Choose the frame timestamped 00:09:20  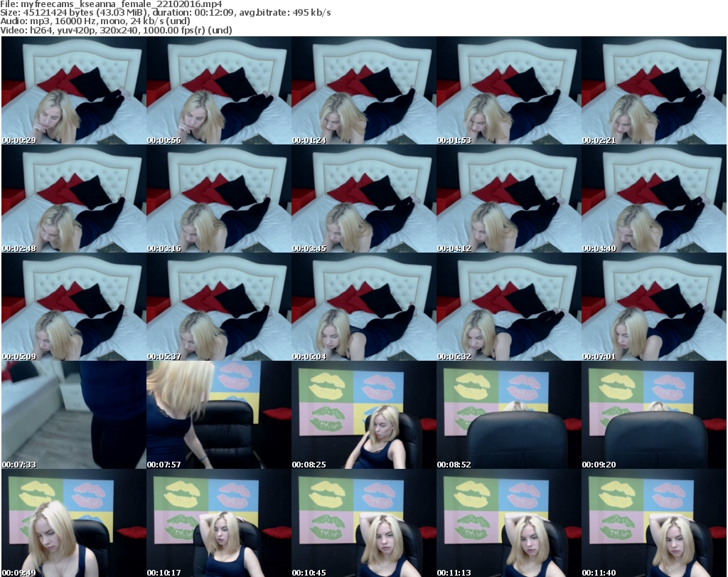click(654, 415)
